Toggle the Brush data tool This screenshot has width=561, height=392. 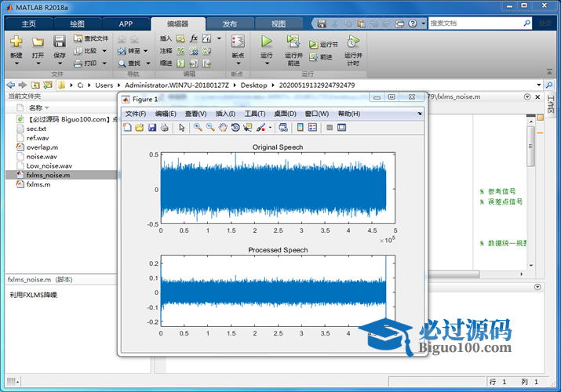pos(260,128)
